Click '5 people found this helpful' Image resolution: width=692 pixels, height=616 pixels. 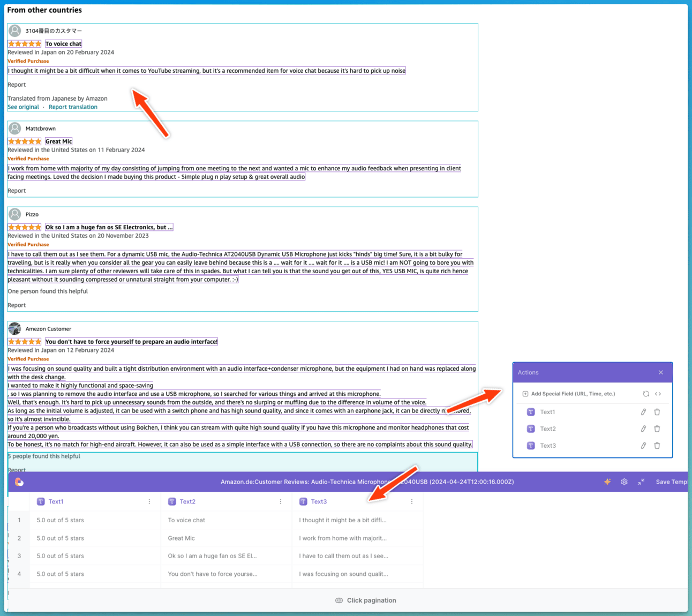44,456
